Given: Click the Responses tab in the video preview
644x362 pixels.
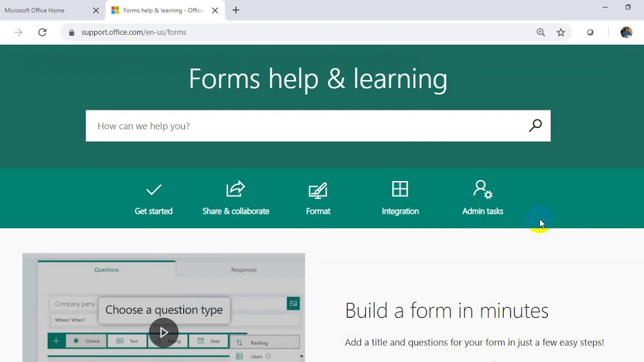Looking at the screenshot, I should pyautogui.click(x=244, y=269).
